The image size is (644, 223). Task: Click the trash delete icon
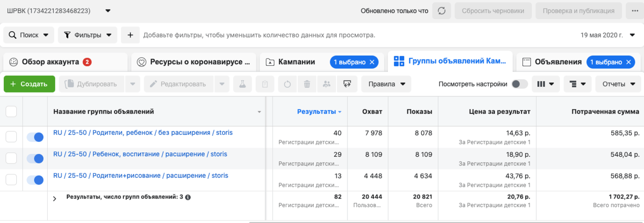click(x=307, y=84)
